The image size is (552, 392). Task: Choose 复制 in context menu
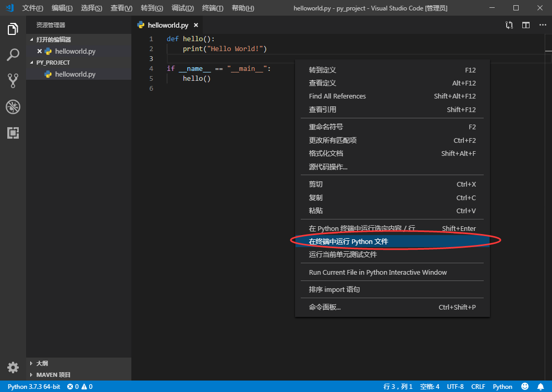pyautogui.click(x=392, y=198)
